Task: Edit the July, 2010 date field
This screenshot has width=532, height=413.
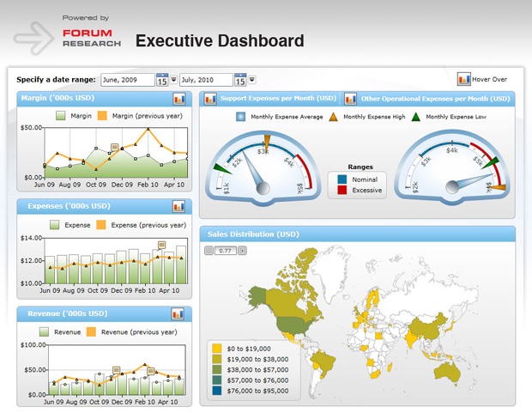Action: pyautogui.click(x=206, y=80)
